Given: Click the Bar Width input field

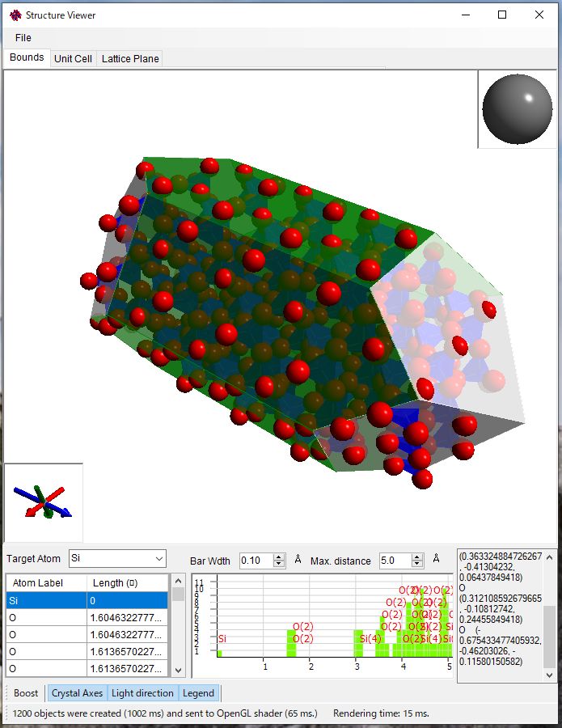Looking at the screenshot, I should [x=256, y=561].
